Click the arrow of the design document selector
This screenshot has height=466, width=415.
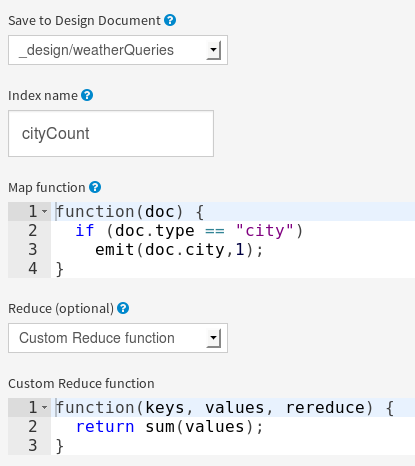[213, 50]
